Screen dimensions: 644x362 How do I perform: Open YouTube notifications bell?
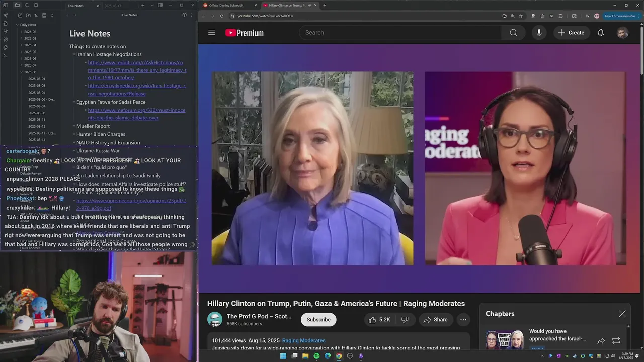[x=601, y=33]
